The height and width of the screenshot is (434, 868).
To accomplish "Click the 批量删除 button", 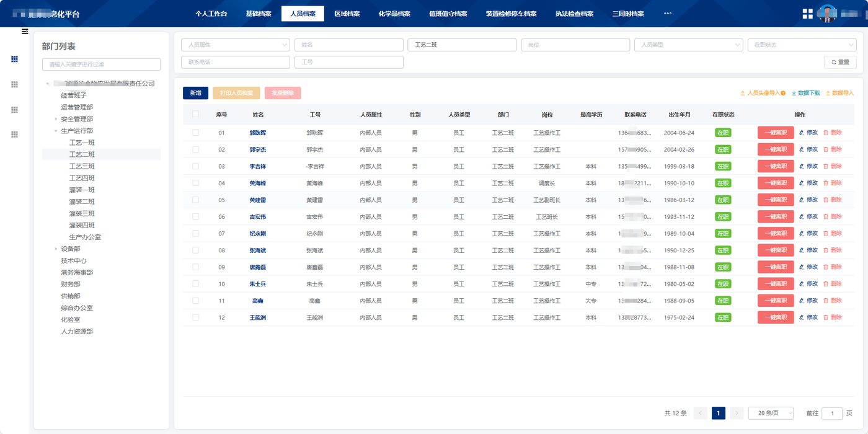I will pos(283,93).
